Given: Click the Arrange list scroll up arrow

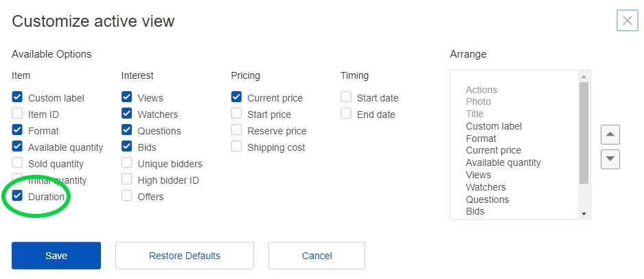Looking at the screenshot, I should 584,76.
